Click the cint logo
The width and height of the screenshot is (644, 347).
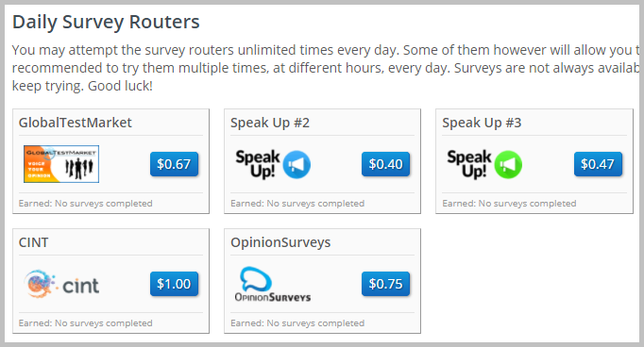coord(61,284)
